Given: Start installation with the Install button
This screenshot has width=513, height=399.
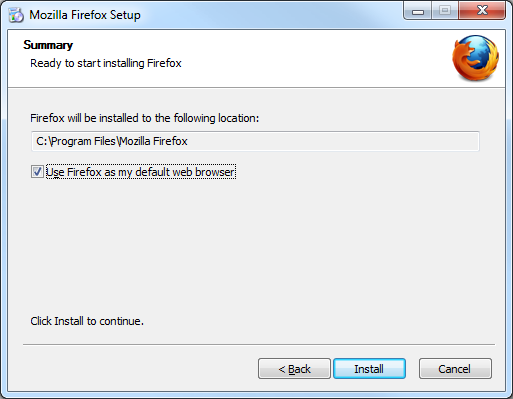Looking at the screenshot, I should (369, 369).
